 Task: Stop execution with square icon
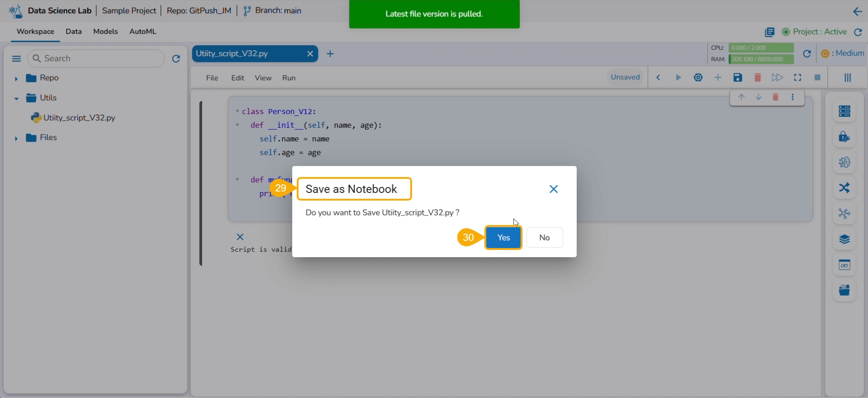(817, 78)
